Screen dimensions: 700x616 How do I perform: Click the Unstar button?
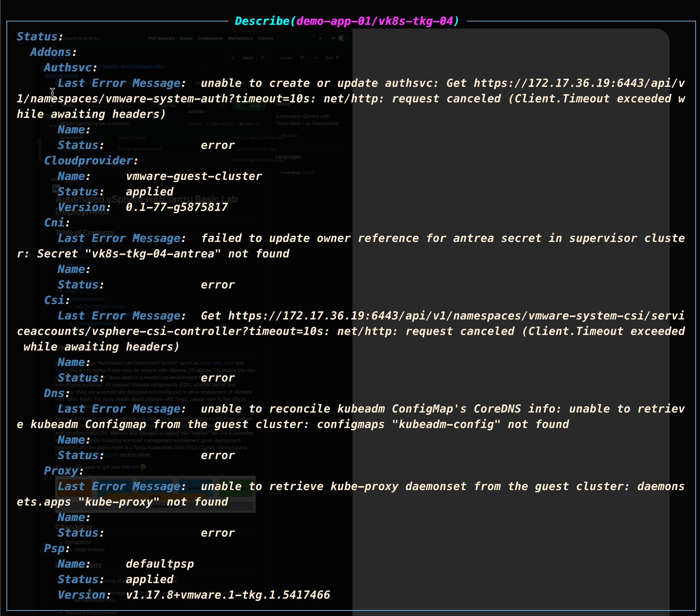point(286,58)
